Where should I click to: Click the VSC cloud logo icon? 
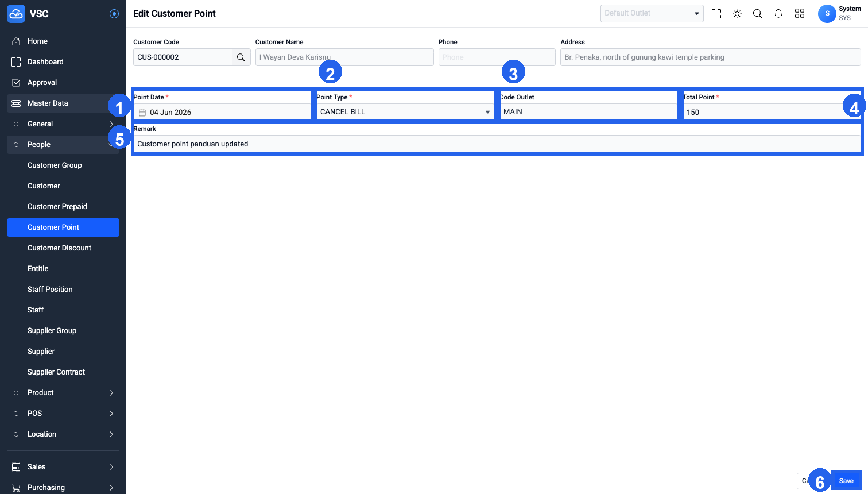(x=16, y=14)
